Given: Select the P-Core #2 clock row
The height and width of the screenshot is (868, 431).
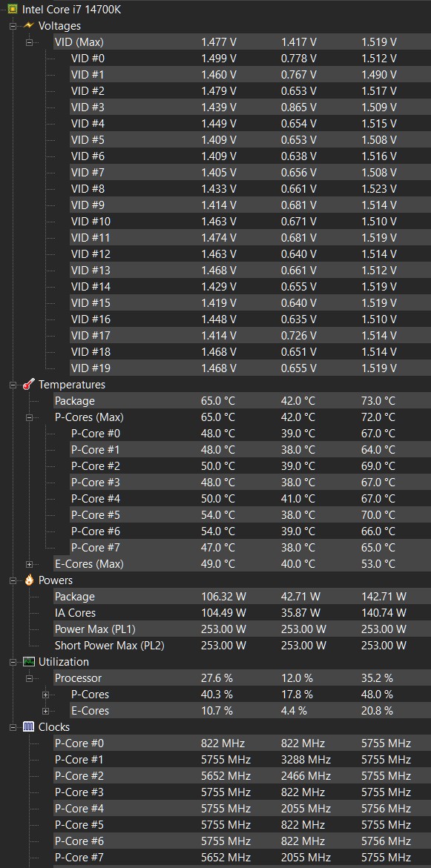Looking at the screenshot, I should click(242, 775).
